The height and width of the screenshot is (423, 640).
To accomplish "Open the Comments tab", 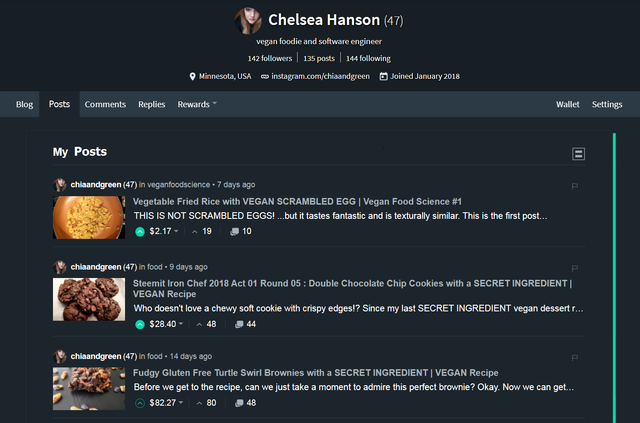I will click(x=105, y=105).
